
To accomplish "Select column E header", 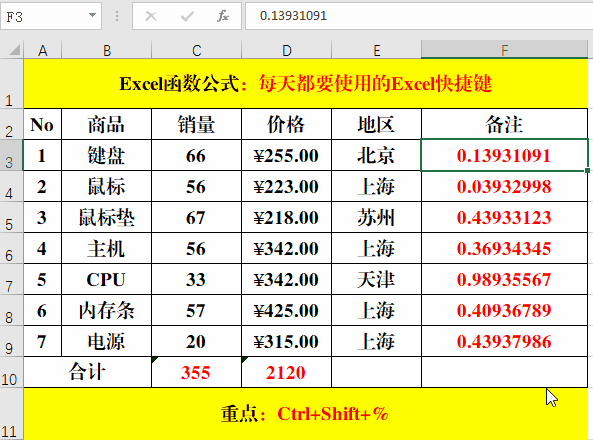I will click(377, 50).
